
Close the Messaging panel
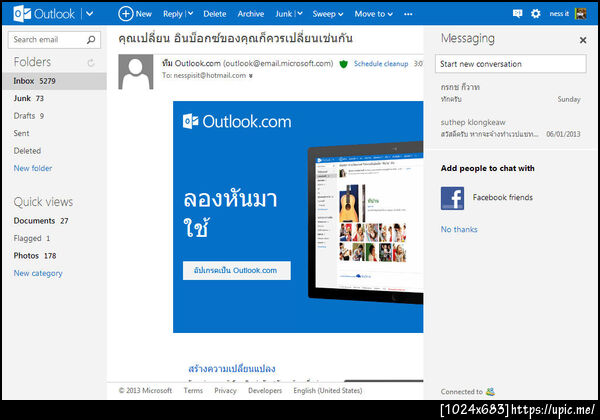(583, 40)
